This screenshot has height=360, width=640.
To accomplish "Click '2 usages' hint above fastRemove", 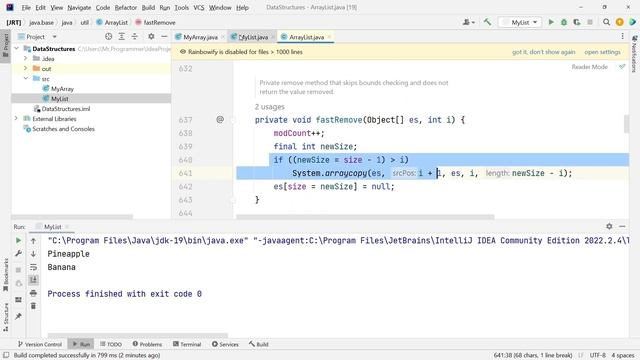I will [269, 107].
